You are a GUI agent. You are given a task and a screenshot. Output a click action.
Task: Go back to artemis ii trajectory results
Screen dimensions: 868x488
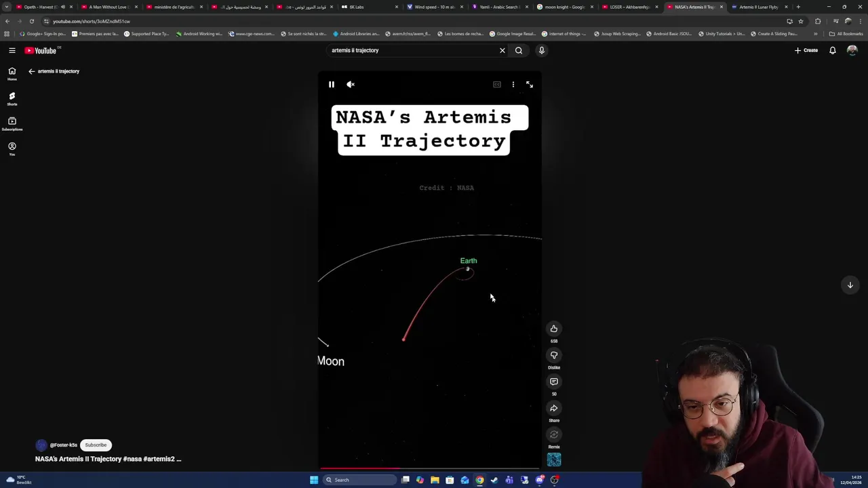pos(31,71)
